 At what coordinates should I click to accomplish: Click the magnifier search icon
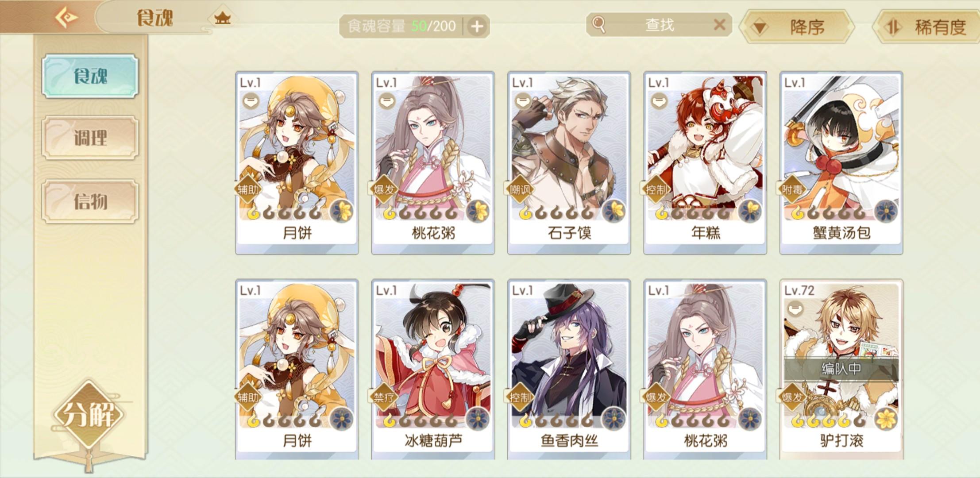[x=598, y=25]
